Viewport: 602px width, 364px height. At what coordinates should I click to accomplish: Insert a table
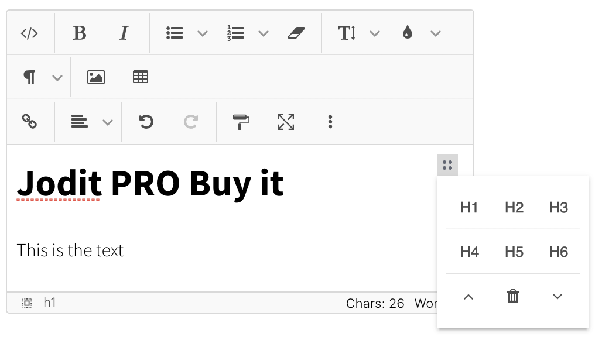click(x=141, y=77)
